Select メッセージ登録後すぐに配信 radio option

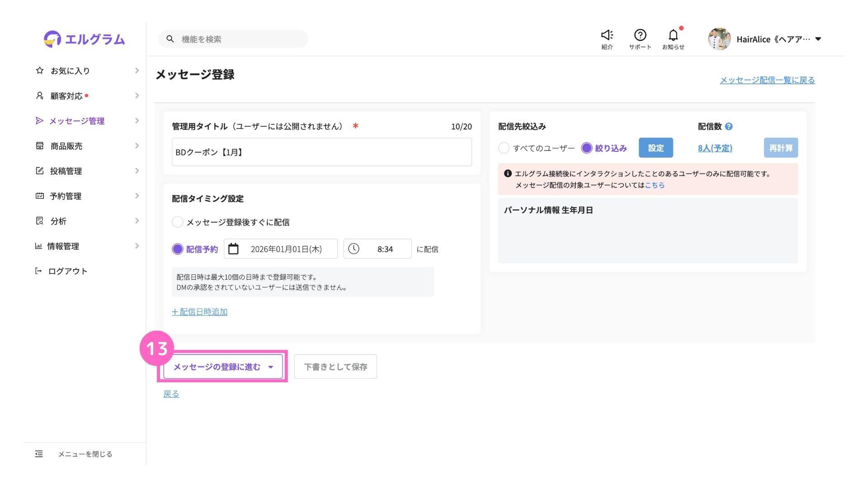[178, 222]
